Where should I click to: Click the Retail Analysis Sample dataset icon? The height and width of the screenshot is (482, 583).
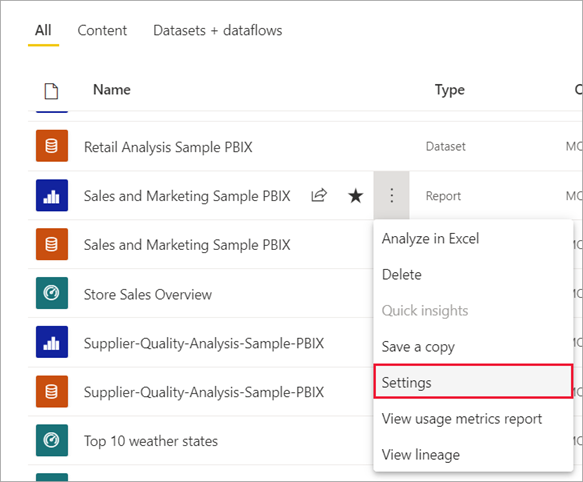pos(52,146)
